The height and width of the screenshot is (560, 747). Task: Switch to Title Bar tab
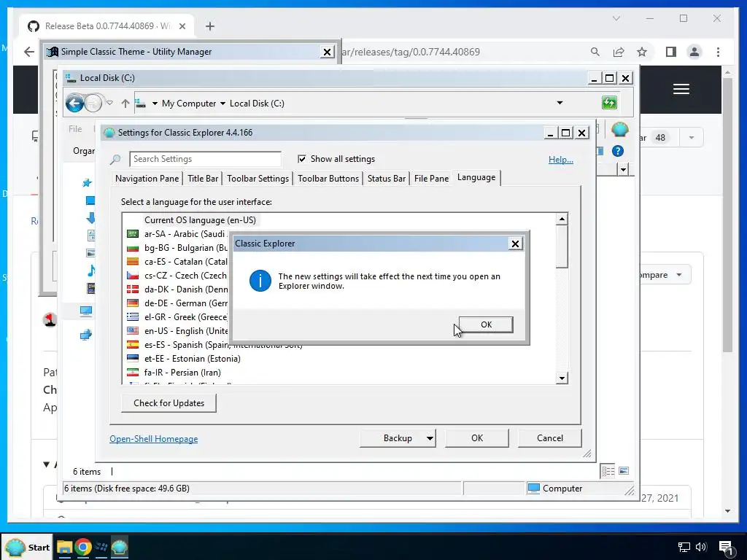pyautogui.click(x=203, y=179)
